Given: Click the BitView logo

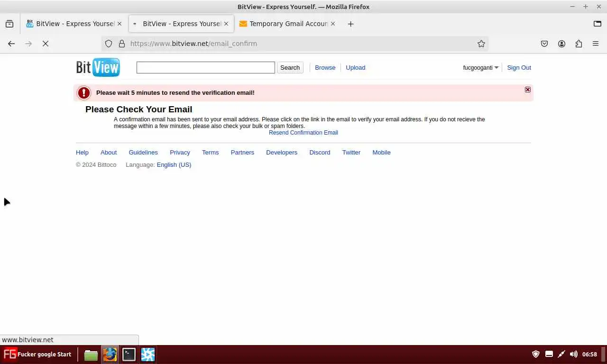Looking at the screenshot, I should point(98,67).
